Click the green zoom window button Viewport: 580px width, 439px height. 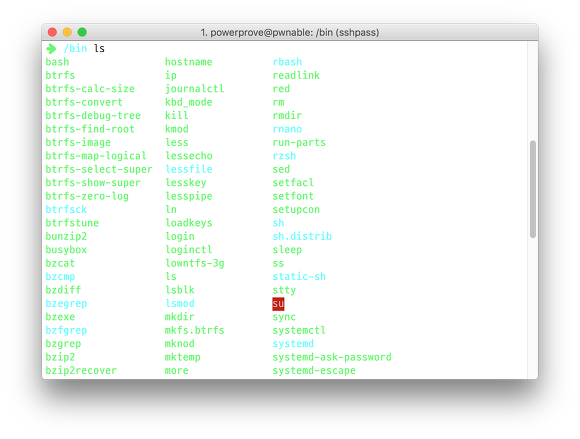(x=82, y=32)
